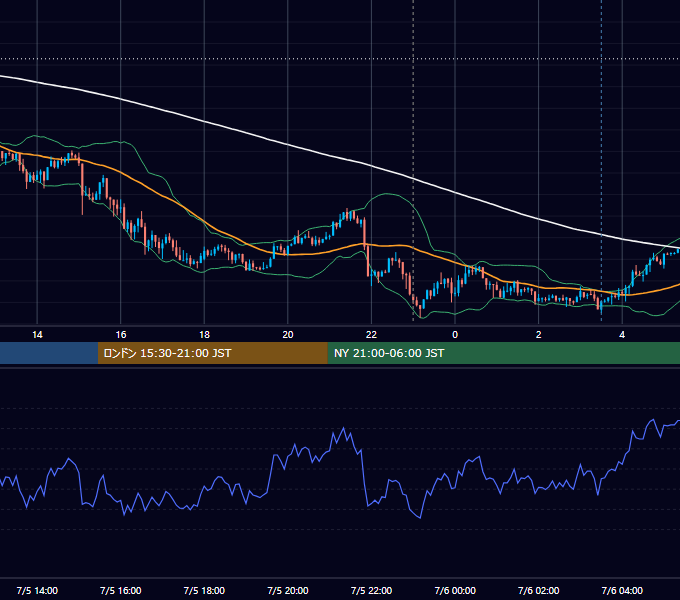
Task: Click the 7/5 18:00 date label
Action: (204, 590)
